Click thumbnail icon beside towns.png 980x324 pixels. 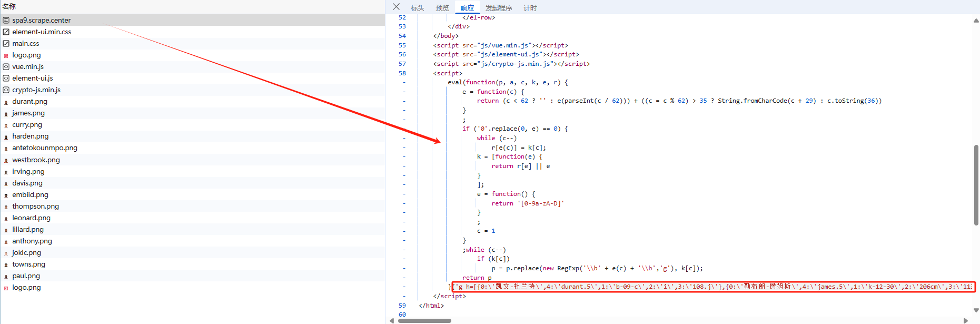coord(6,264)
